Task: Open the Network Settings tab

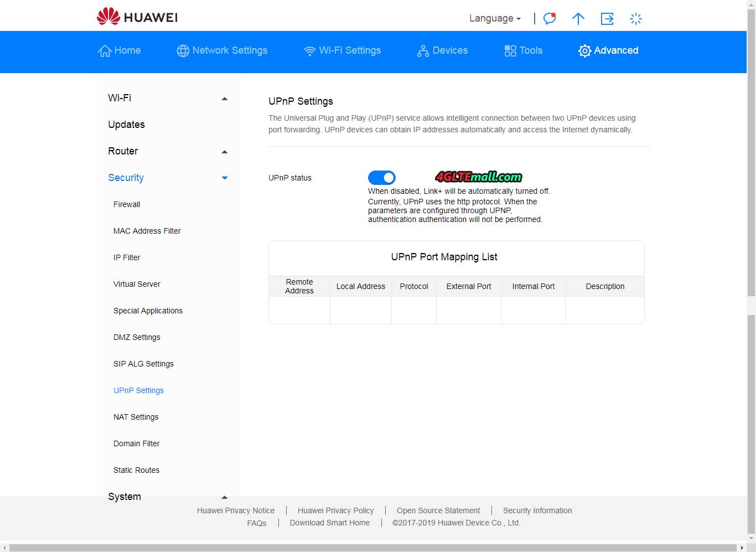Action: pyautogui.click(x=222, y=50)
